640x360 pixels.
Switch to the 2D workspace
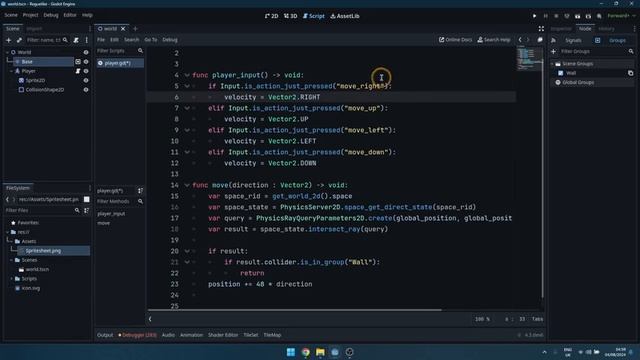[271, 16]
